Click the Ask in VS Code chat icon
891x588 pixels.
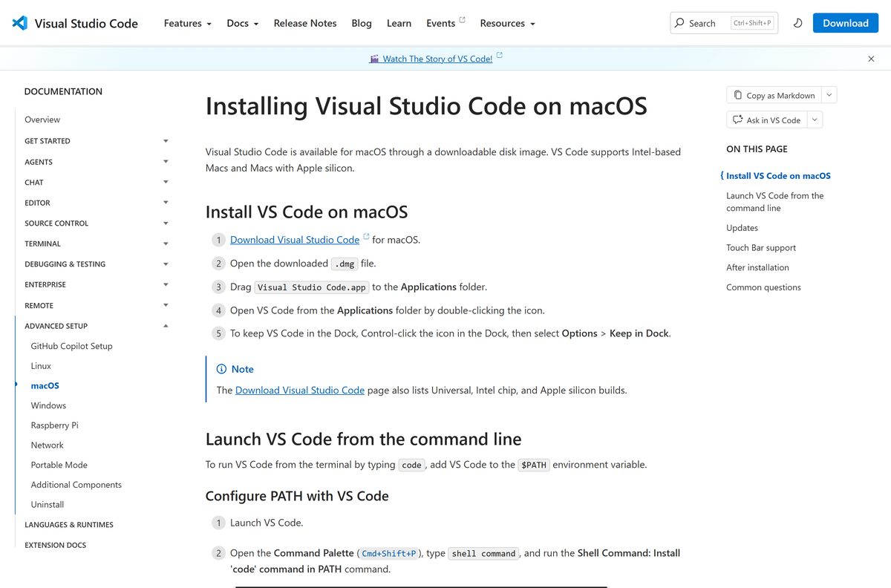pyautogui.click(x=737, y=120)
